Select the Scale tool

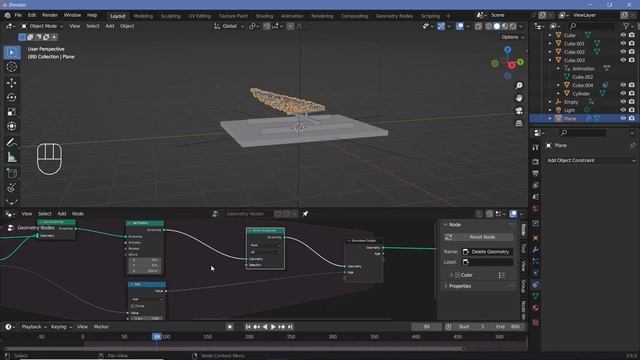click(x=12, y=112)
